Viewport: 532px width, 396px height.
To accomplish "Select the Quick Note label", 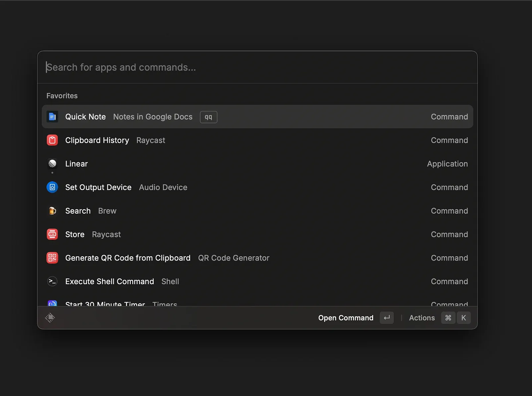I will pos(85,117).
